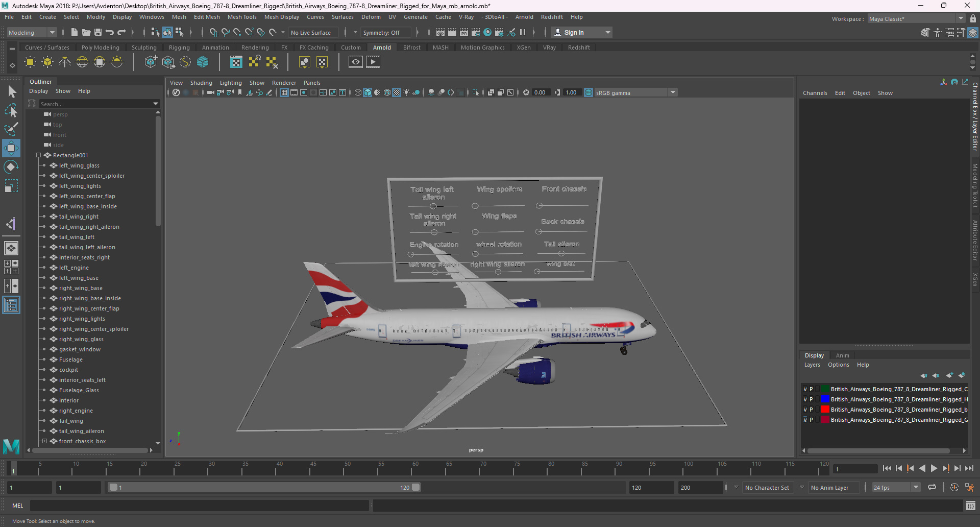Toggle the Outliner layout button
Screen dimensions: 980x527
(11, 305)
